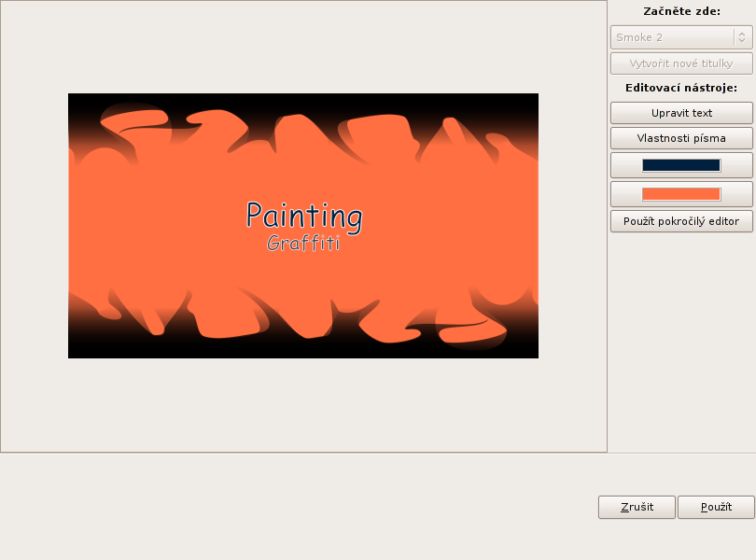Image resolution: width=756 pixels, height=560 pixels.
Task: Choose the orange background color swatch
Action: [x=681, y=194]
